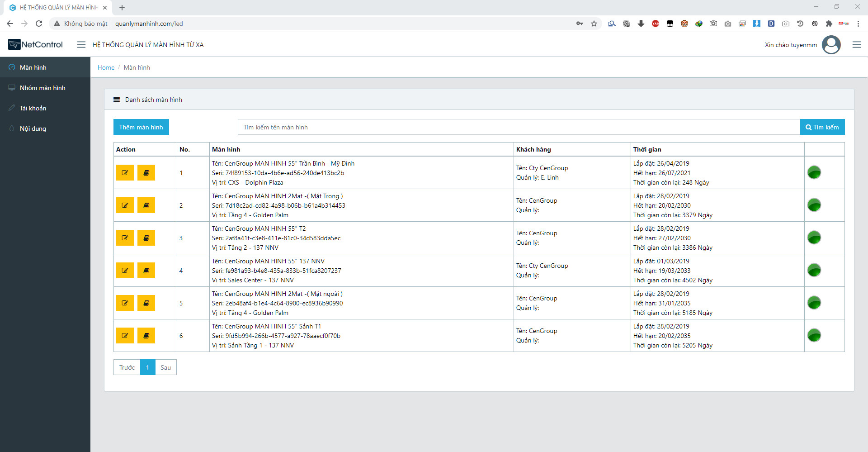This screenshot has width=868, height=452.
Task: Click green status indicator for row 1
Action: tap(814, 172)
